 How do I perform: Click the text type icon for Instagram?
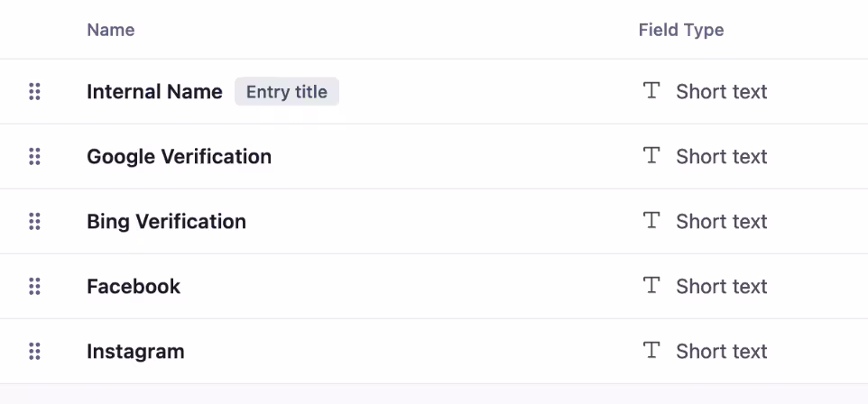point(651,350)
